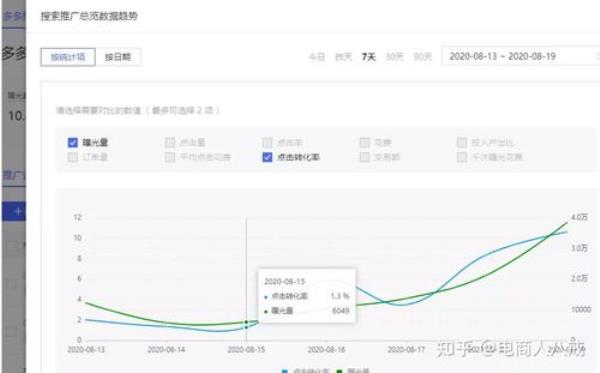Viewport: 600px width, 373px height.
Task: Choose the 90天 time range
Action: (422, 57)
